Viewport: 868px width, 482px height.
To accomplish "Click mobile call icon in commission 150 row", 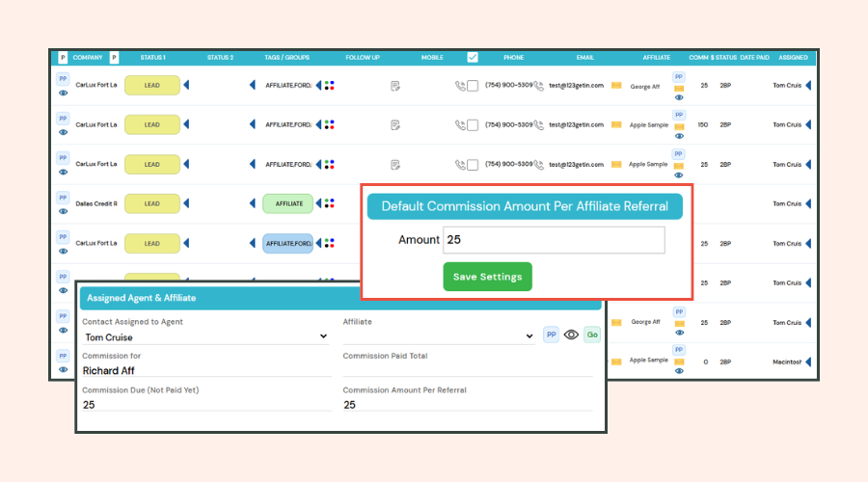I will pyautogui.click(x=460, y=125).
